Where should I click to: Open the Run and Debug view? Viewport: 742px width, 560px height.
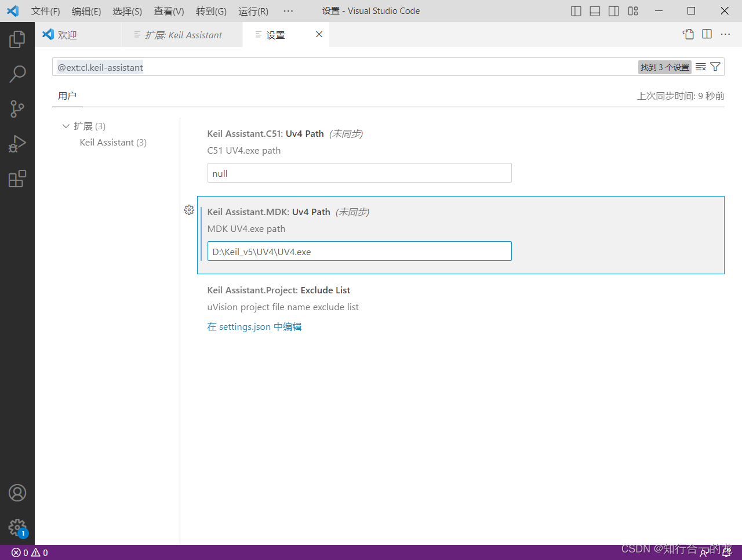[x=17, y=143]
